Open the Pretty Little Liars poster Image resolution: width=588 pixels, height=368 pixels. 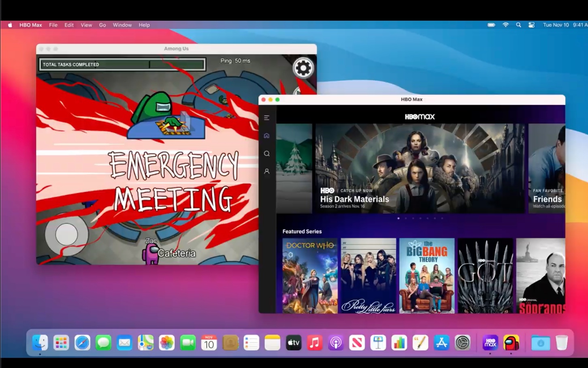(369, 276)
